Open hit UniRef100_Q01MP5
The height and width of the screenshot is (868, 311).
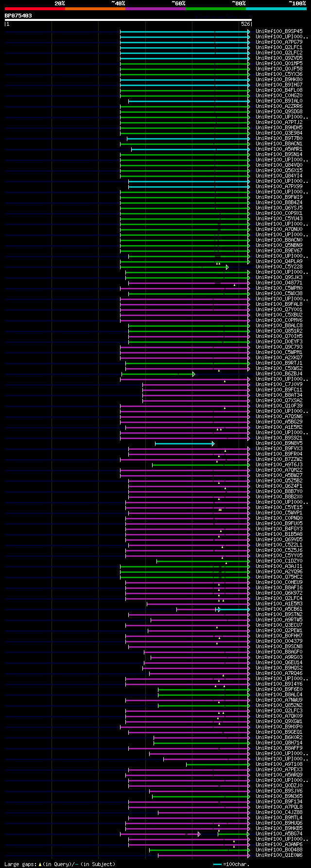(279, 63)
